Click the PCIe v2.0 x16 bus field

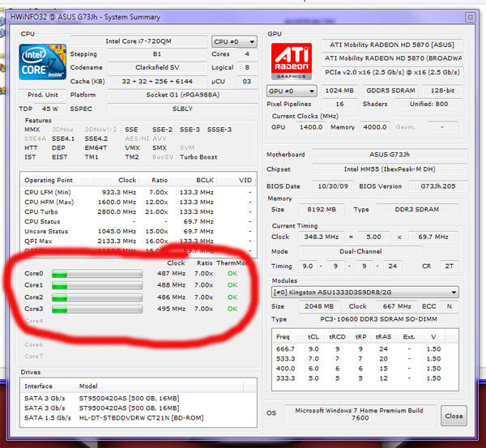click(x=392, y=72)
